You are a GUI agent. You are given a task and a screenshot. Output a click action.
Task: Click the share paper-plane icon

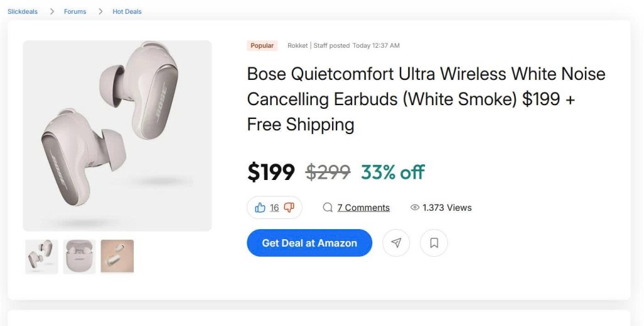(396, 243)
